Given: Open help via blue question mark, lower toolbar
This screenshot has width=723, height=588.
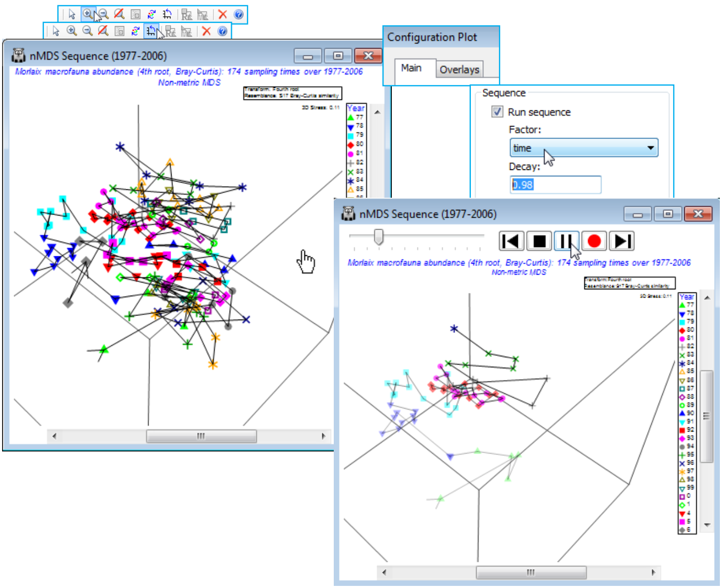Looking at the screenshot, I should tap(222, 31).
